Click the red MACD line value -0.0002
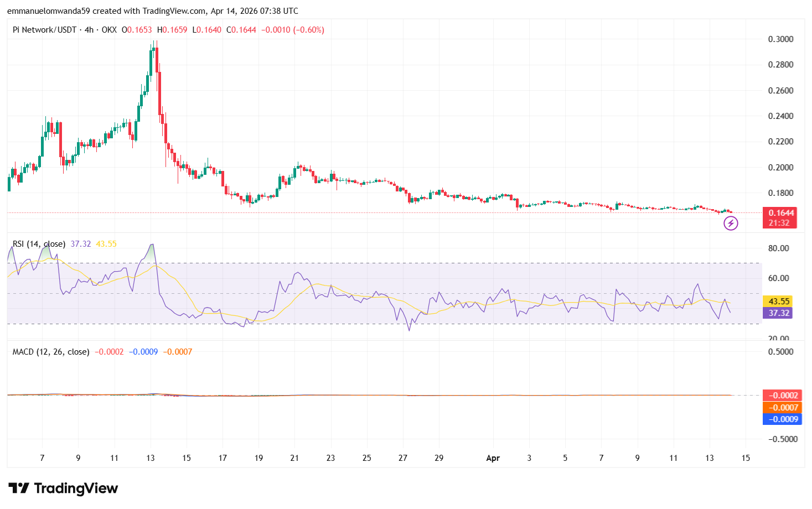This screenshot has width=812, height=509. pyautogui.click(x=781, y=395)
